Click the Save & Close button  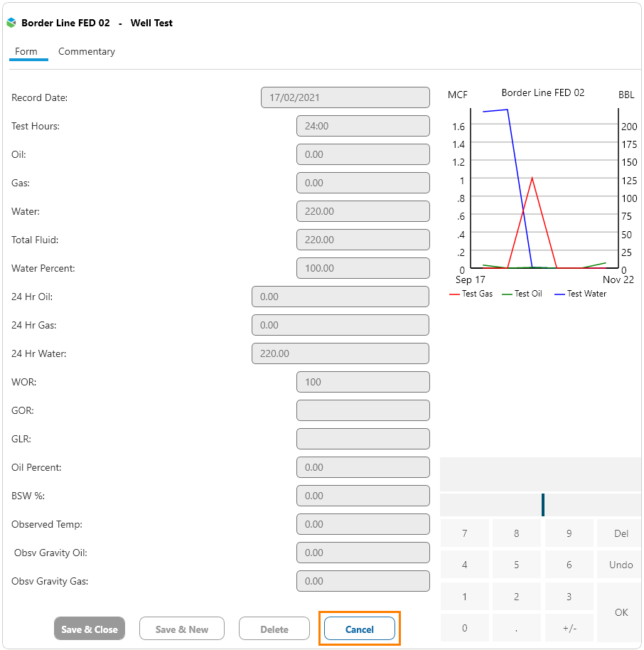(90, 629)
